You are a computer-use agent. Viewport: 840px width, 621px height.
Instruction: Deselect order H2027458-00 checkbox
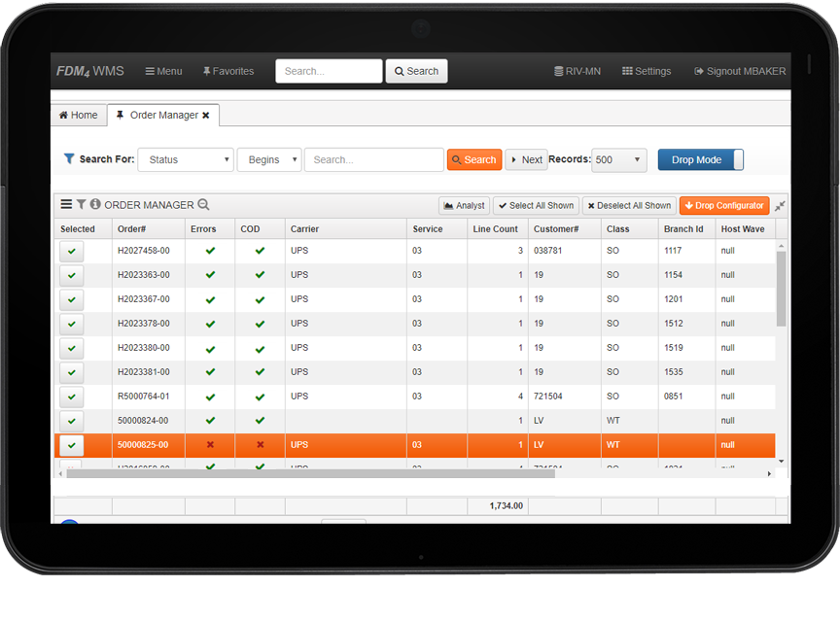coord(72,251)
